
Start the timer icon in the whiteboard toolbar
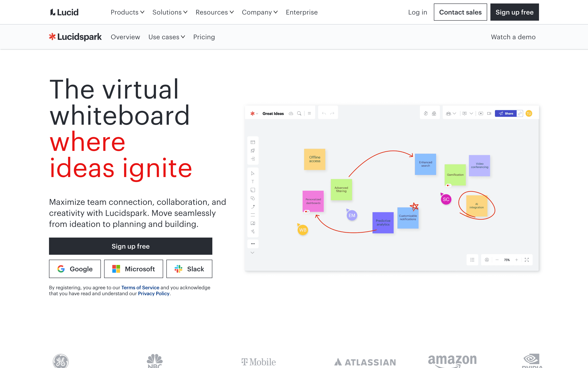(x=426, y=113)
